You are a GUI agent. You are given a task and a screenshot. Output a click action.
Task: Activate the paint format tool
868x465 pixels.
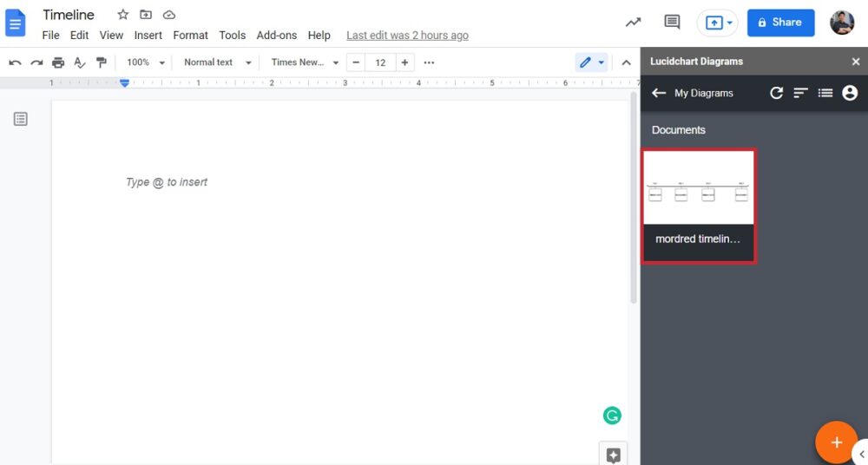(102, 62)
